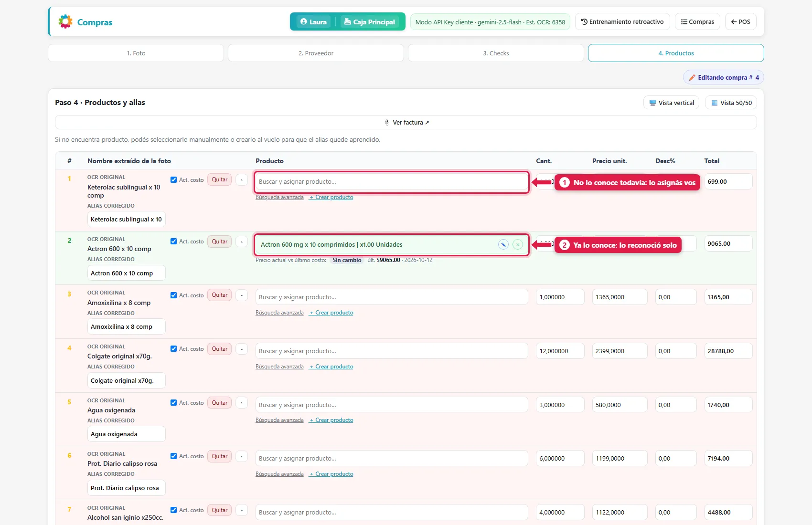Click total field 7194,00 in Prot. Diario row
The height and width of the screenshot is (525, 812).
pyautogui.click(x=728, y=458)
